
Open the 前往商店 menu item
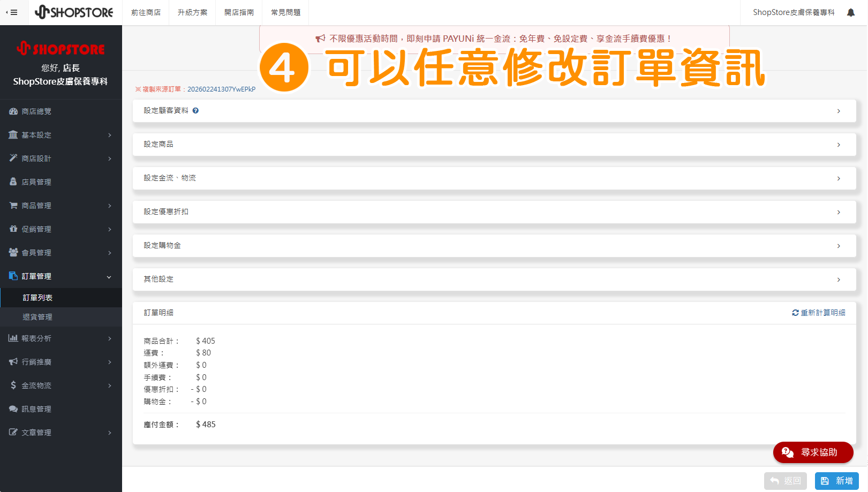146,12
